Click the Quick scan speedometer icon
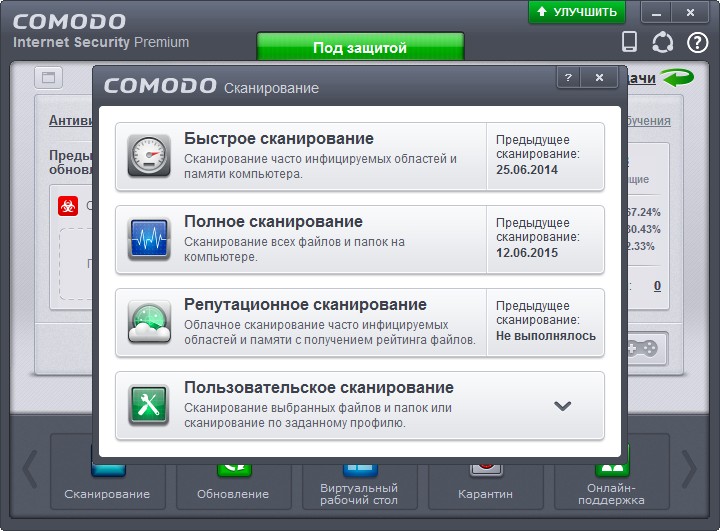The width and height of the screenshot is (720, 531). [149, 156]
